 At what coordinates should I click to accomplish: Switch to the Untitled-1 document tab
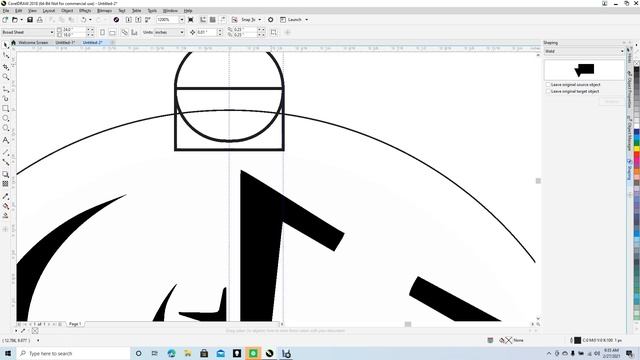point(65,42)
